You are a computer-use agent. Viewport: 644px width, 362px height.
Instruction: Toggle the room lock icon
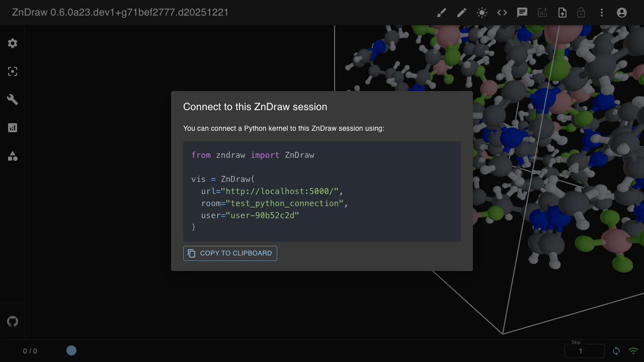tap(581, 13)
